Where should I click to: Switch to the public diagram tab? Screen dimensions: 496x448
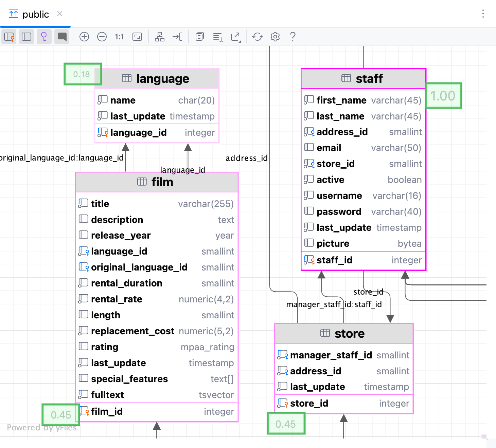(x=36, y=14)
